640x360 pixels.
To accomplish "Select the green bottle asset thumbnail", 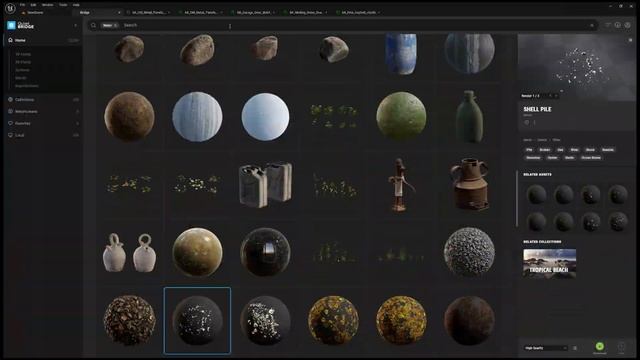I will [x=469, y=116].
